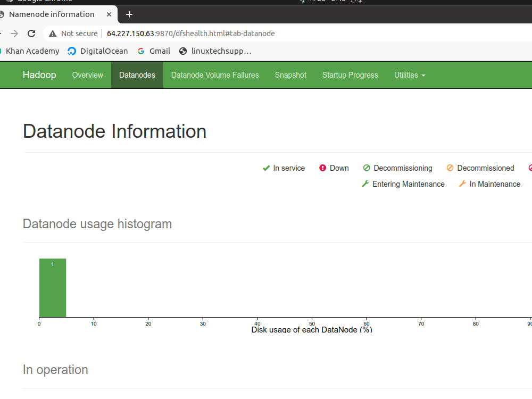The height and width of the screenshot is (399, 532).
Task: Click the Disk usage of each DataNode label
Action: [312, 329]
